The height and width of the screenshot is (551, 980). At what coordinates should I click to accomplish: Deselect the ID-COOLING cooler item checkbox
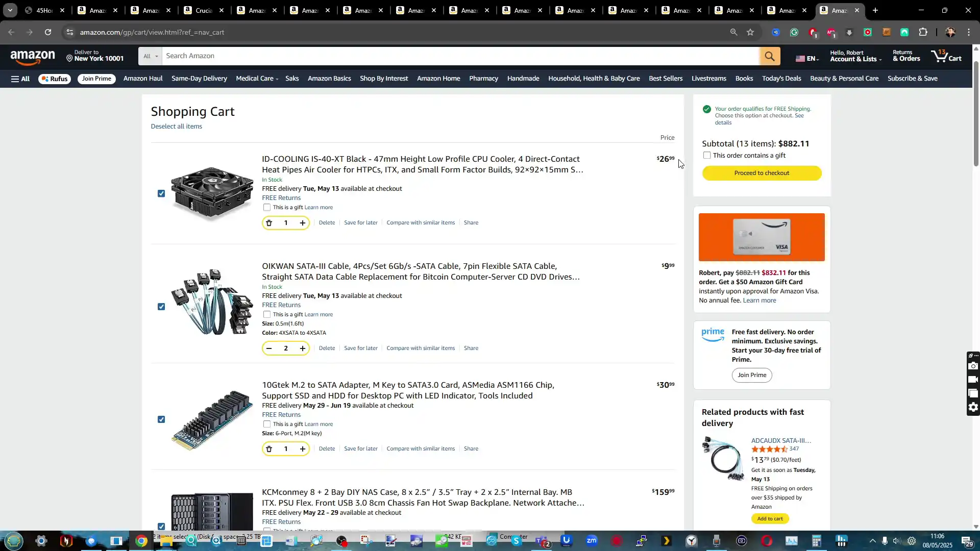[161, 194]
